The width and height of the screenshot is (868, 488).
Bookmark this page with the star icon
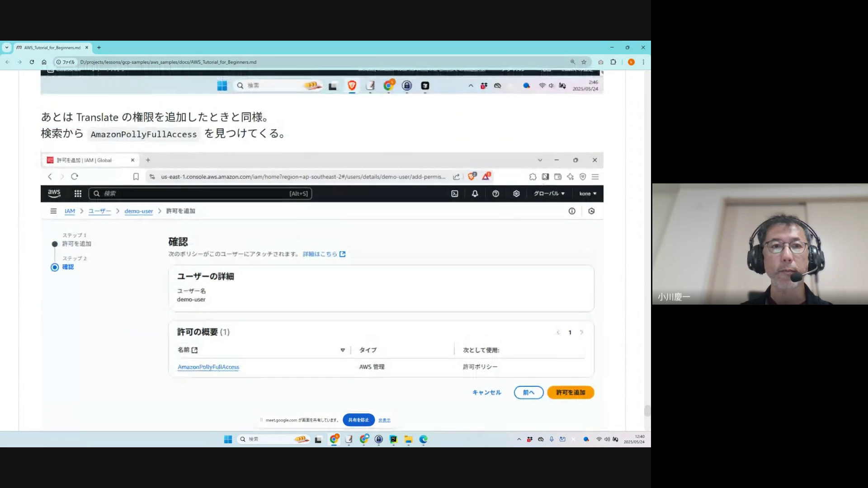tap(584, 62)
